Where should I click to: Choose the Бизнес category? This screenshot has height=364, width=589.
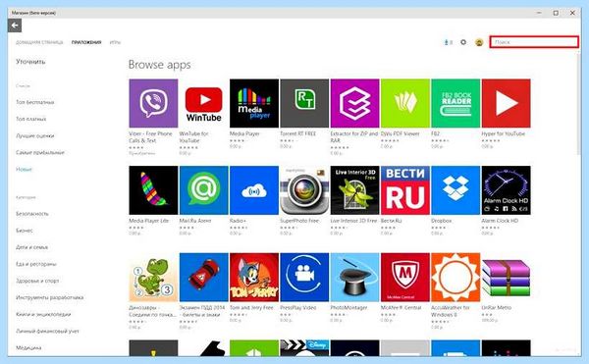pos(25,231)
